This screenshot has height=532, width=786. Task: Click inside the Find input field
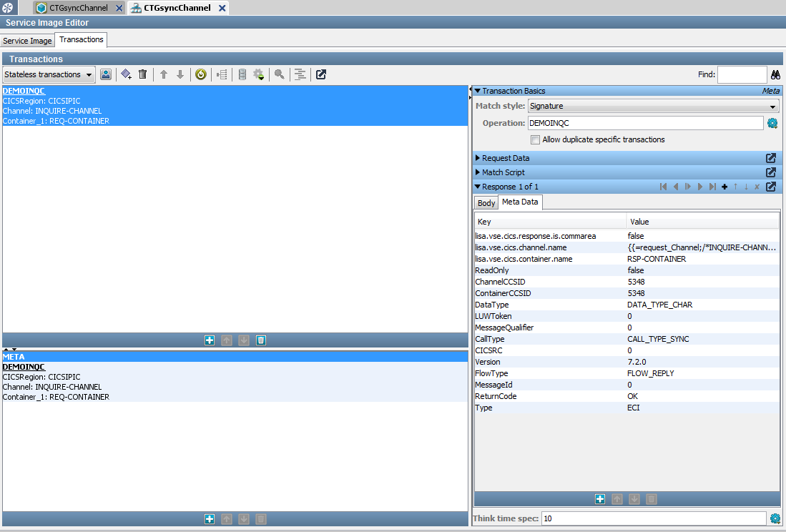[742, 74]
